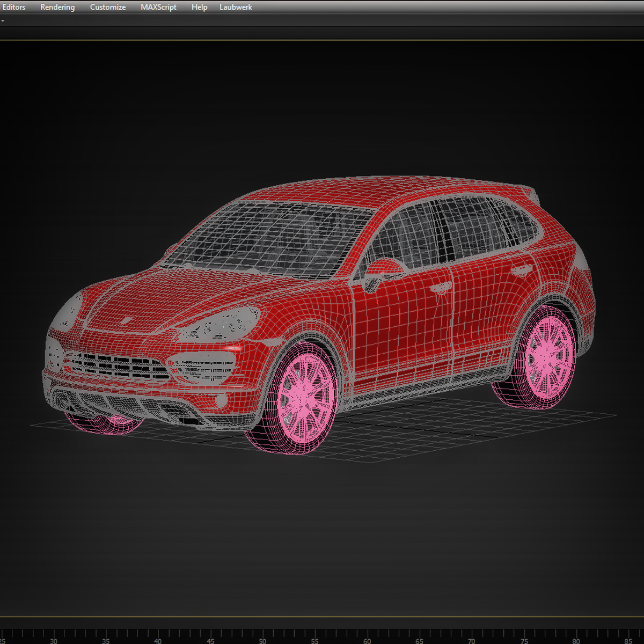This screenshot has height=644, width=644.
Task: Open the Rendering menu
Action: (x=57, y=7)
